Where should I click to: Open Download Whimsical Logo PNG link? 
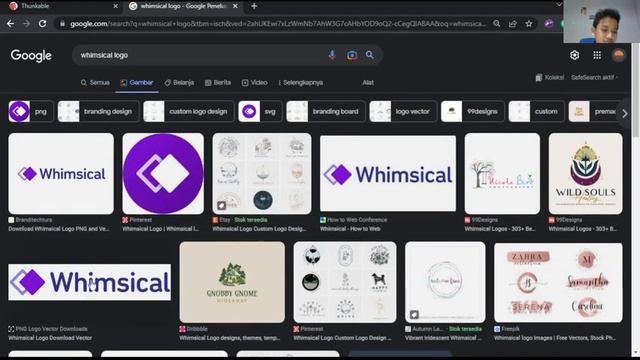59,229
